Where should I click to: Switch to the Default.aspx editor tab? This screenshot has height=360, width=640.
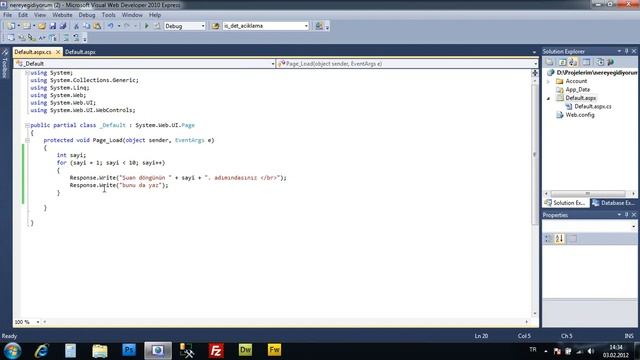coord(80,52)
